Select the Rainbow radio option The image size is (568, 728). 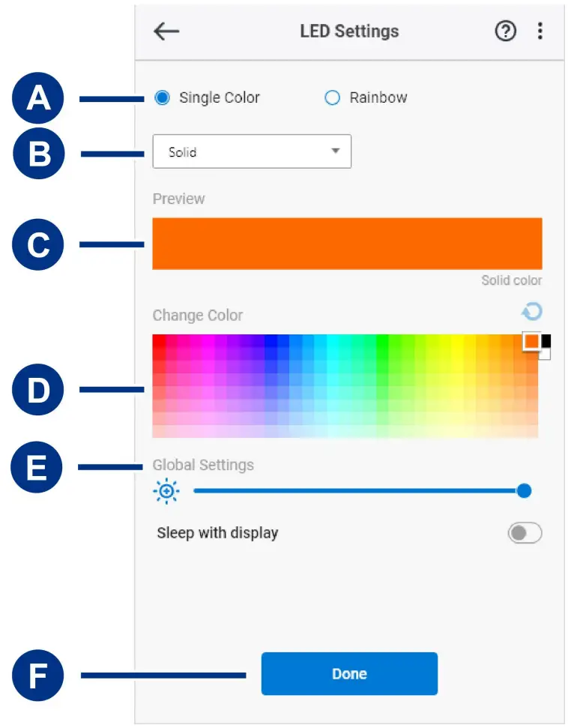(x=332, y=97)
